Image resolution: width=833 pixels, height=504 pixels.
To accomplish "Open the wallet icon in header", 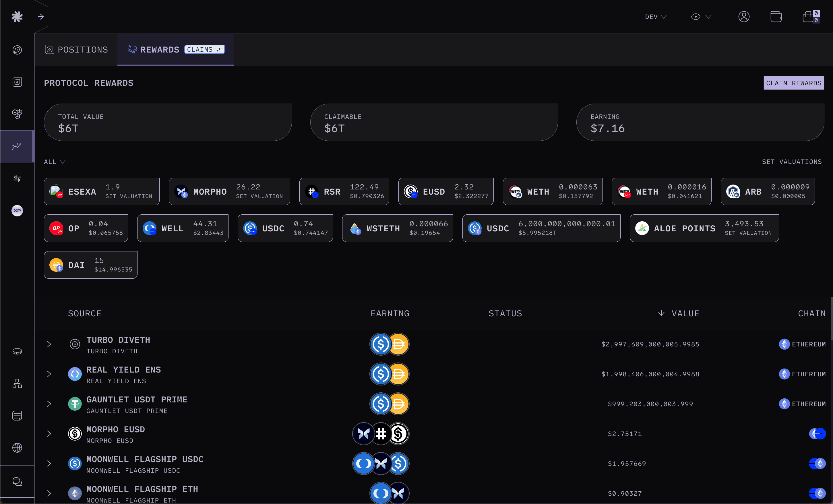I will click(x=776, y=17).
